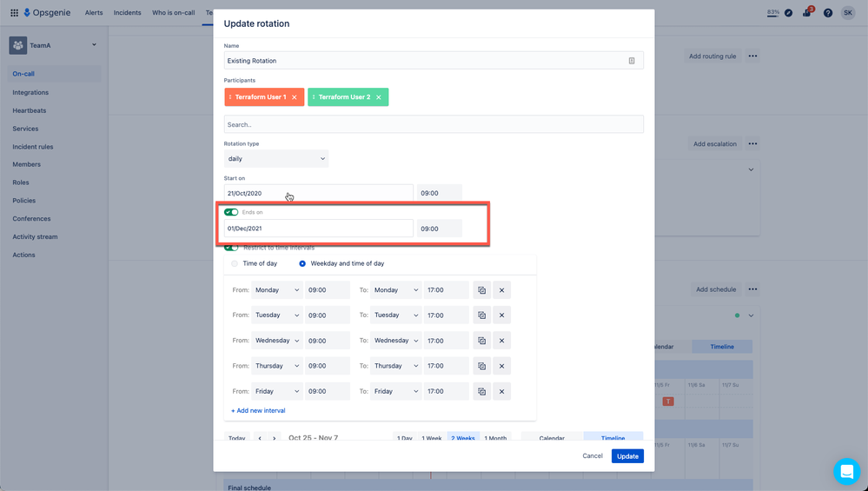
Task: Open the To Thursday weekday dropdown
Action: pos(396,366)
